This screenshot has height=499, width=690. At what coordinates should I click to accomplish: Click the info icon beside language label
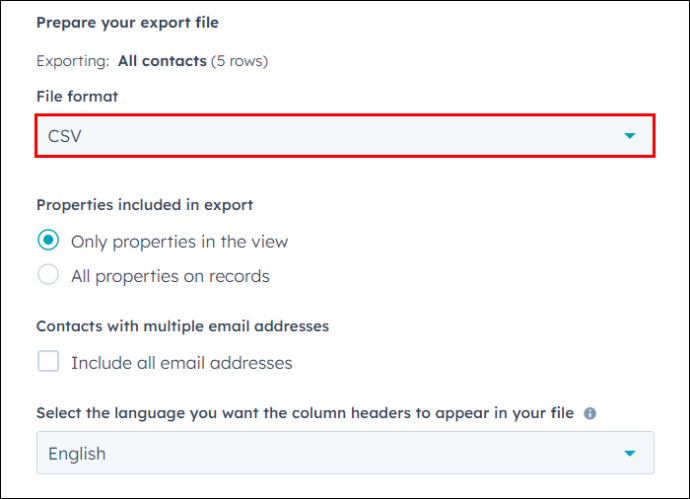click(x=590, y=413)
